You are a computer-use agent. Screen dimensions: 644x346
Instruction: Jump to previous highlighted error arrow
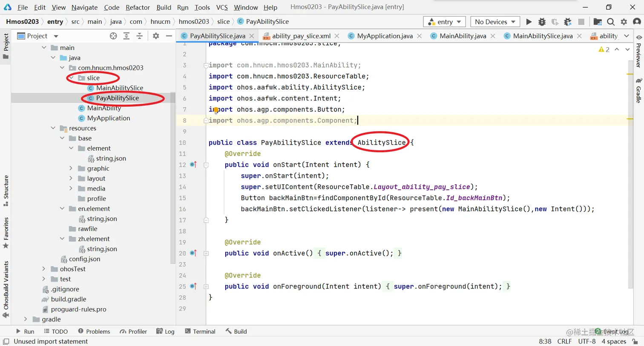coord(617,50)
